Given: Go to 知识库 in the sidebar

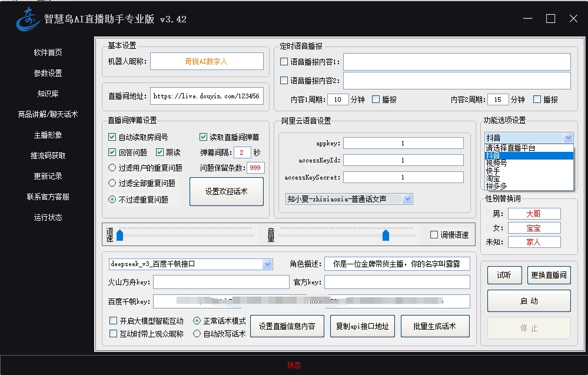Looking at the screenshot, I should coord(48,94).
